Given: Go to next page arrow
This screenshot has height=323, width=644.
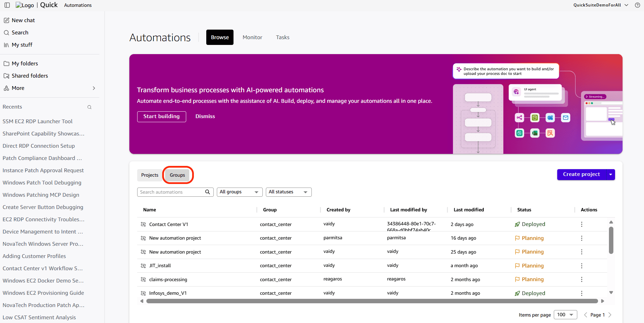Looking at the screenshot, I should [x=610, y=315].
